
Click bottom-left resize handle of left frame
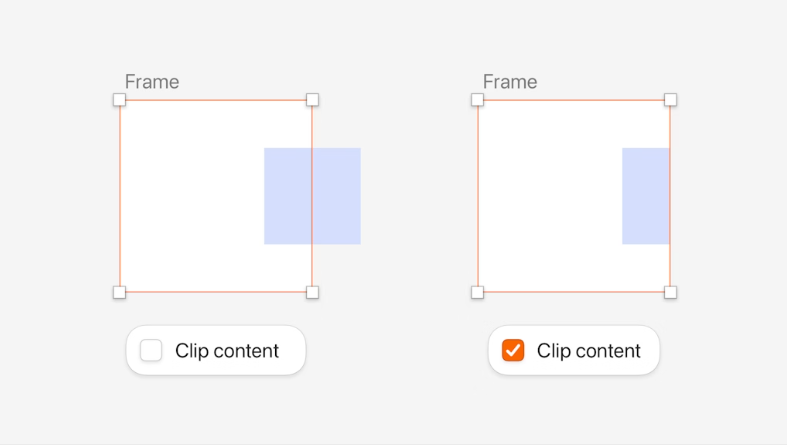(x=119, y=292)
